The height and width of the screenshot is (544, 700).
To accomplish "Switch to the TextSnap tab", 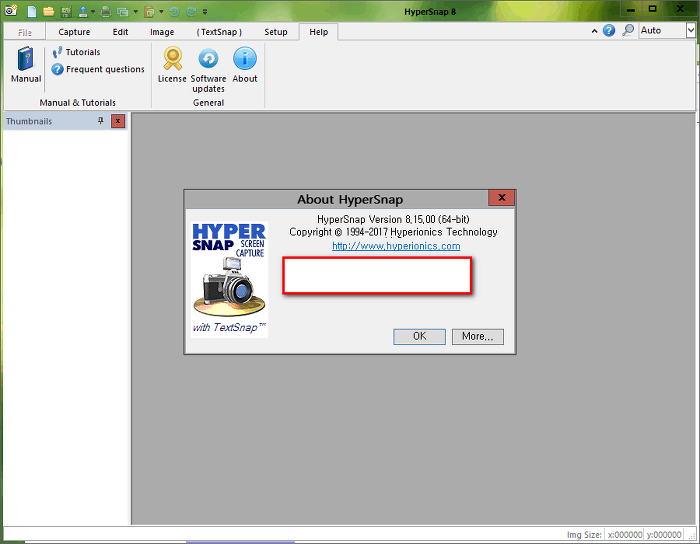I will pyautogui.click(x=219, y=32).
